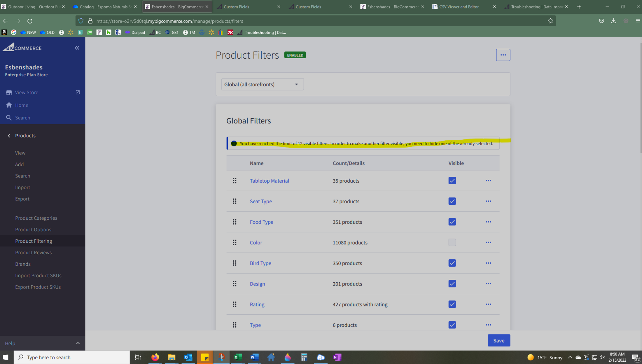Switch to Catalog - Espoma Naturals tab
Screen dimensions: 642x364
click(105, 6)
